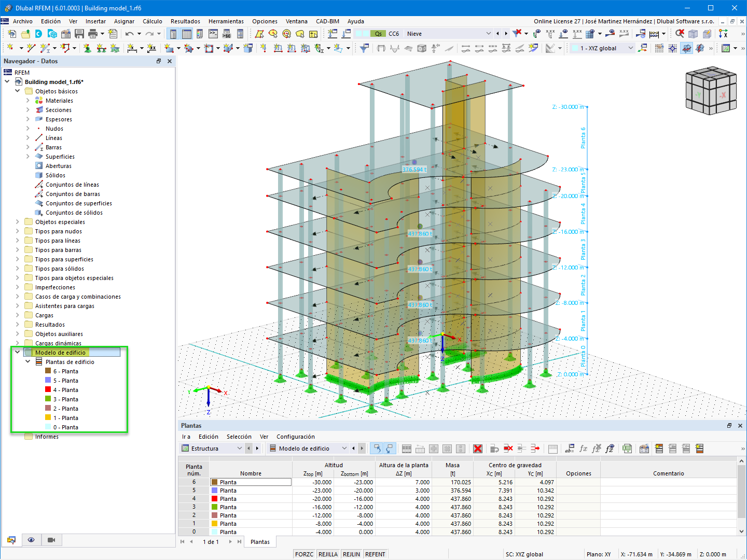
Task: Open the 'Resultados' menu
Action: point(186,21)
